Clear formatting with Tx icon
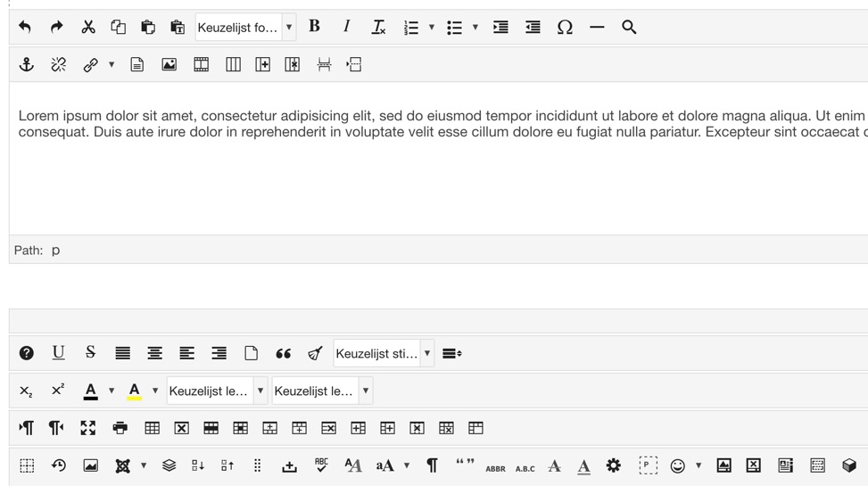 tap(378, 27)
